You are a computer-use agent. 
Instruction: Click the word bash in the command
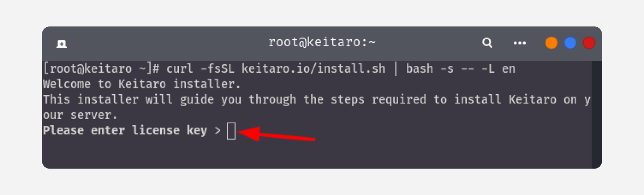pyautogui.click(x=419, y=69)
